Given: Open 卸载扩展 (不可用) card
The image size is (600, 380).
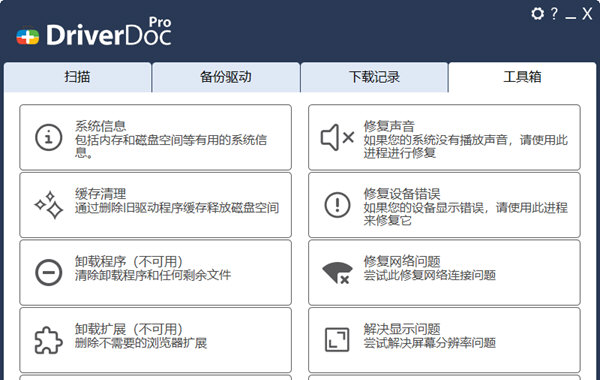Looking at the screenshot, I should (155, 340).
